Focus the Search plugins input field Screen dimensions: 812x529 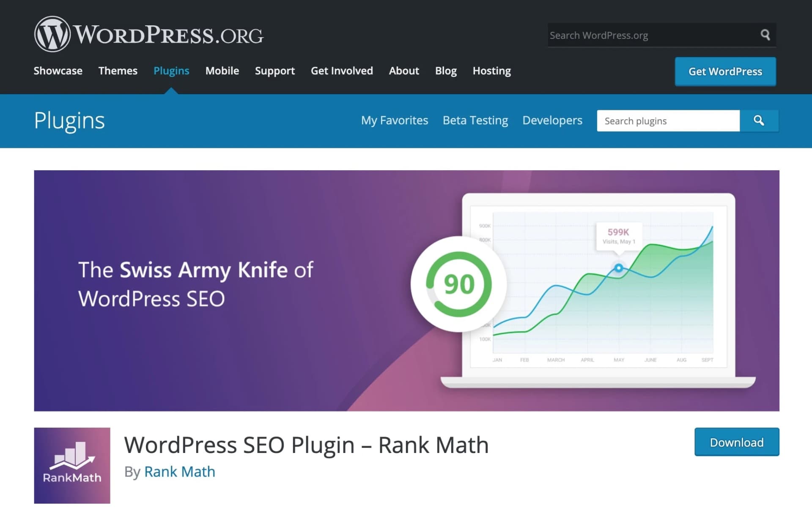[668, 121]
